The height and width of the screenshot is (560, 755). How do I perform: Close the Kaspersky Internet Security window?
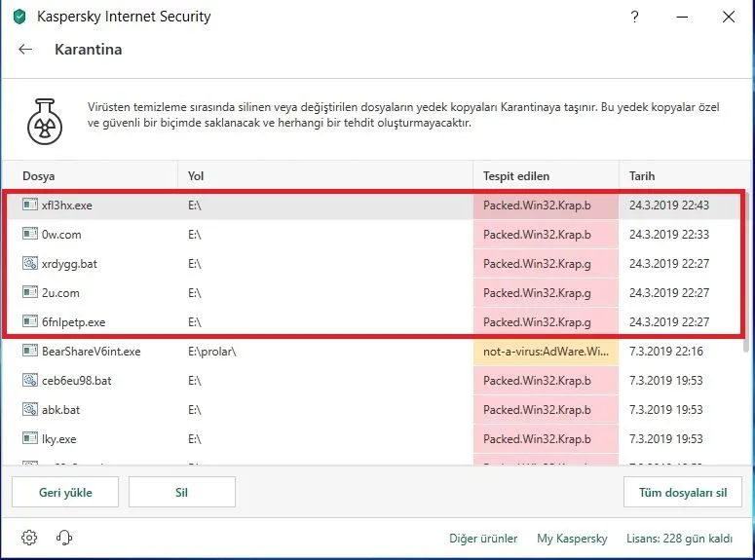pos(729,17)
